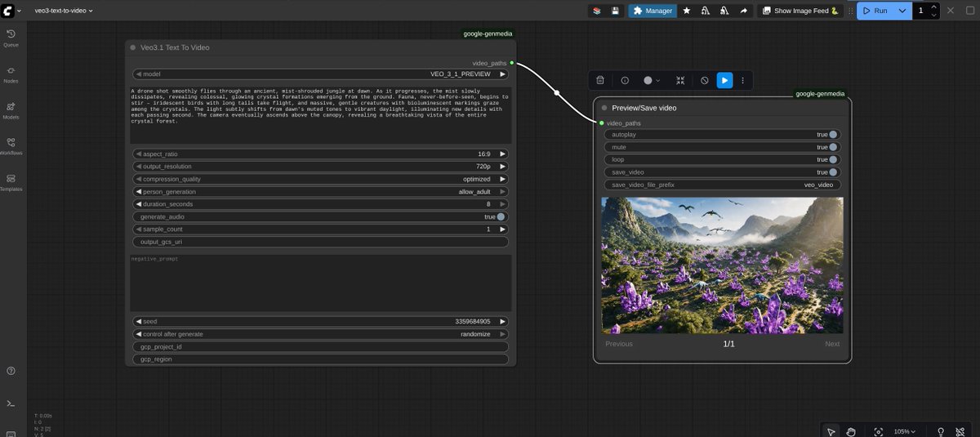Click Show Image Feed button

(801, 11)
